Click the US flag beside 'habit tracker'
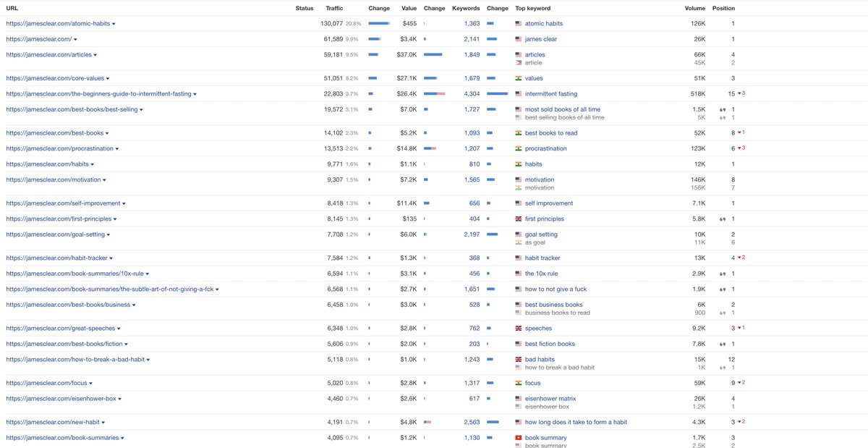Screen dimensions: 868x448 point(518,258)
